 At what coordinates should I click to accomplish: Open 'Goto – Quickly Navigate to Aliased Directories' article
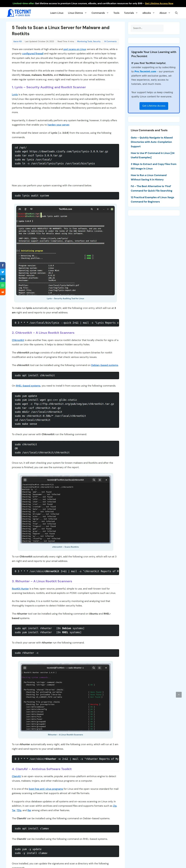[x=152, y=142]
